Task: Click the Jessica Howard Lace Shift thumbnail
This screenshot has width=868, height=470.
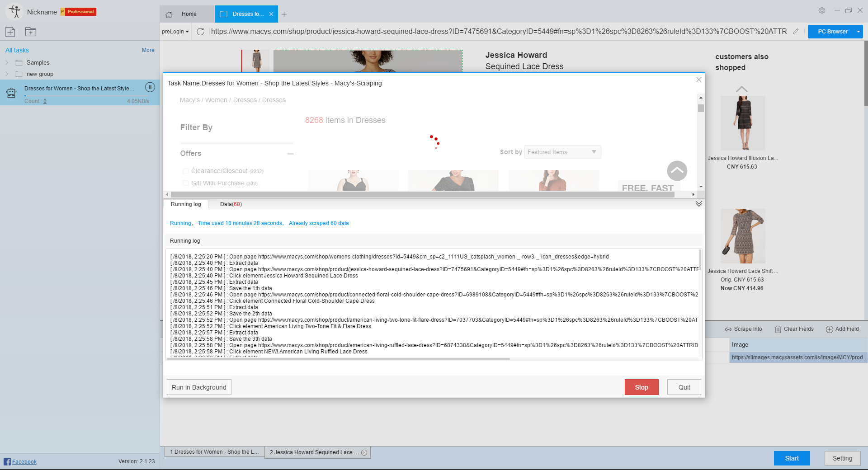Action: tap(743, 236)
